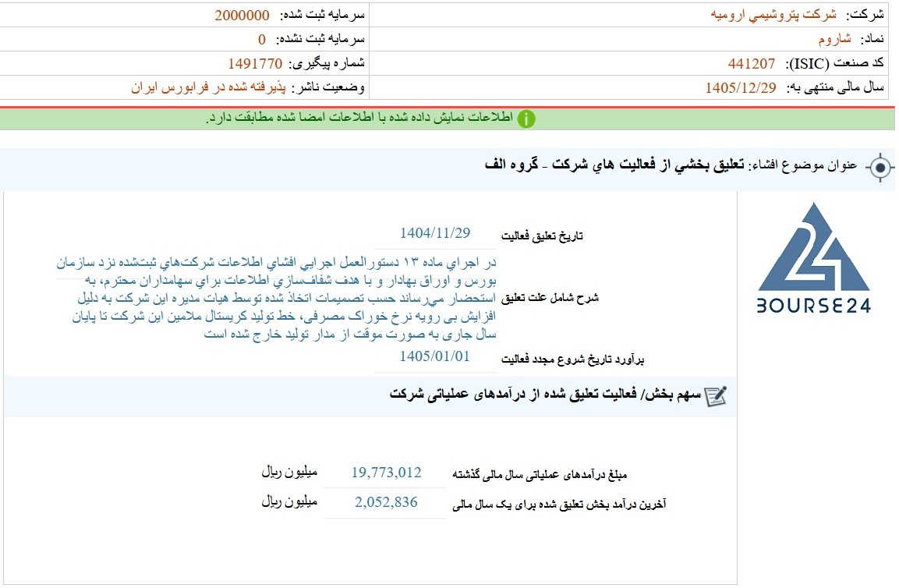Click the header label 'سرمایه ثبت نشده:'
Image resolution: width=899 pixels, height=588 pixels.
coord(320,39)
